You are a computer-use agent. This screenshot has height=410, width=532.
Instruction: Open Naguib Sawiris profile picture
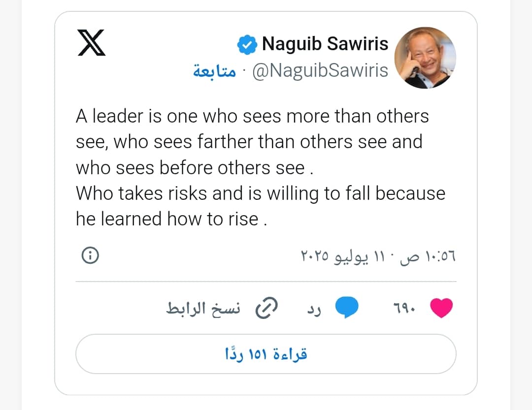pos(426,58)
